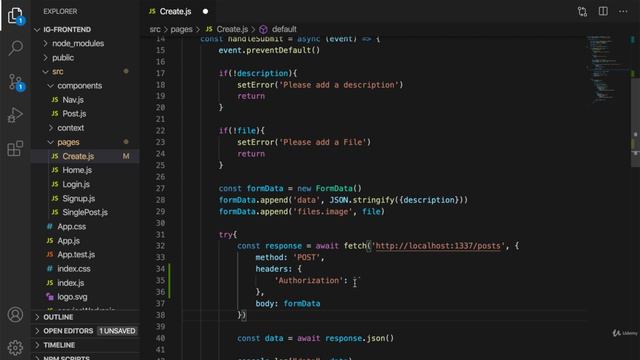Open the App.js file
Viewport: 640px width, 360px height.
pyautogui.click(x=69, y=241)
